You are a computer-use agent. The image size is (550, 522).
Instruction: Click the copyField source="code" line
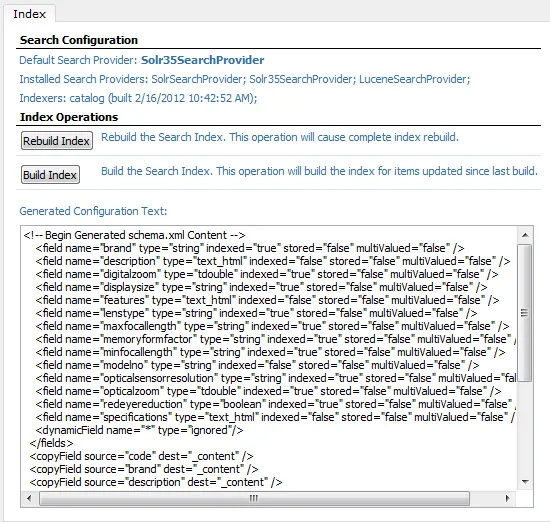pos(141,456)
